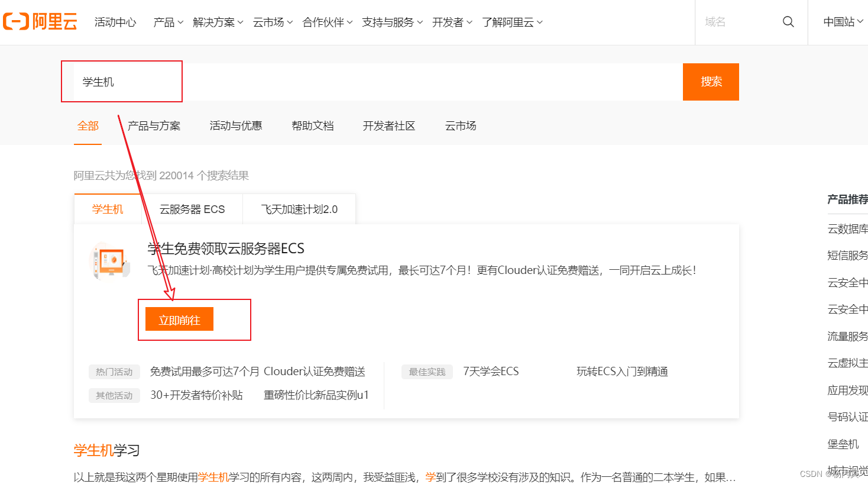Open 玩转ECS入门到精通 link
This screenshot has height=484, width=868.
point(622,372)
